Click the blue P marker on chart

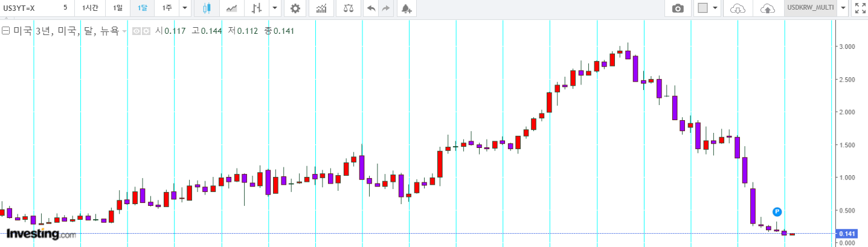(x=777, y=211)
